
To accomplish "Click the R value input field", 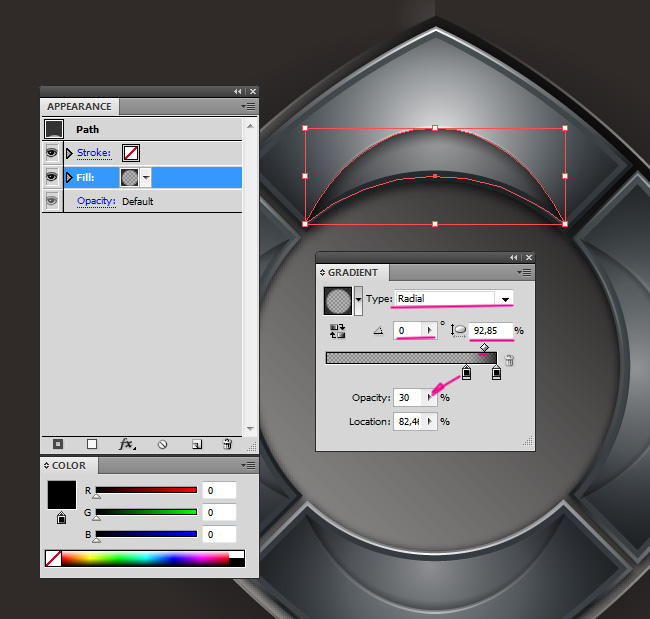I will (x=219, y=490).
